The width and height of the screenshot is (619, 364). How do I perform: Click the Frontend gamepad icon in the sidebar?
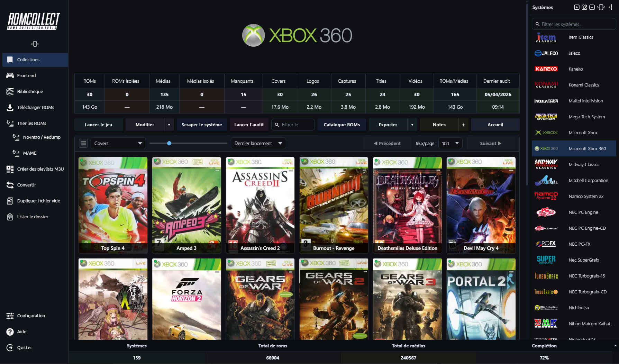(10, 75)
